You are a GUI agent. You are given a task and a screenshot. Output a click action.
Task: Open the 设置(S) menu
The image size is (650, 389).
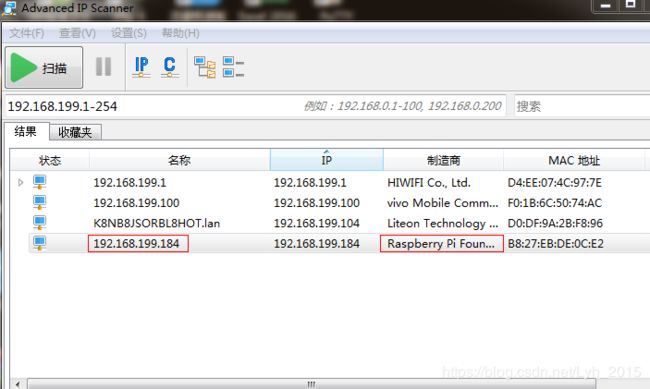[x=129, y=33]
